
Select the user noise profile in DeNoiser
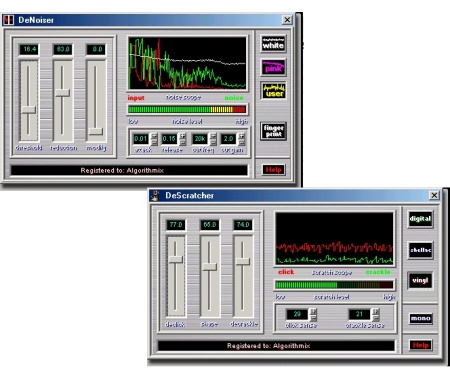(x=273, y=91)
